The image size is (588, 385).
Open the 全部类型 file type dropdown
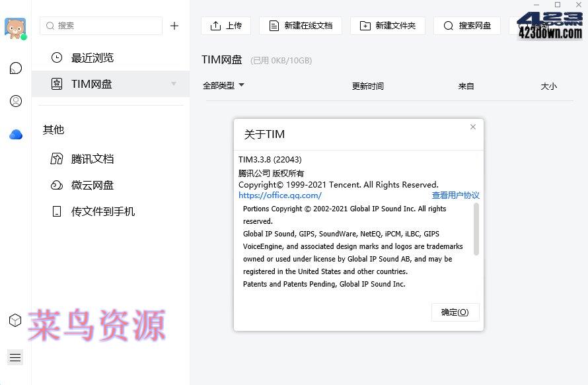click(x=223, y=85)
